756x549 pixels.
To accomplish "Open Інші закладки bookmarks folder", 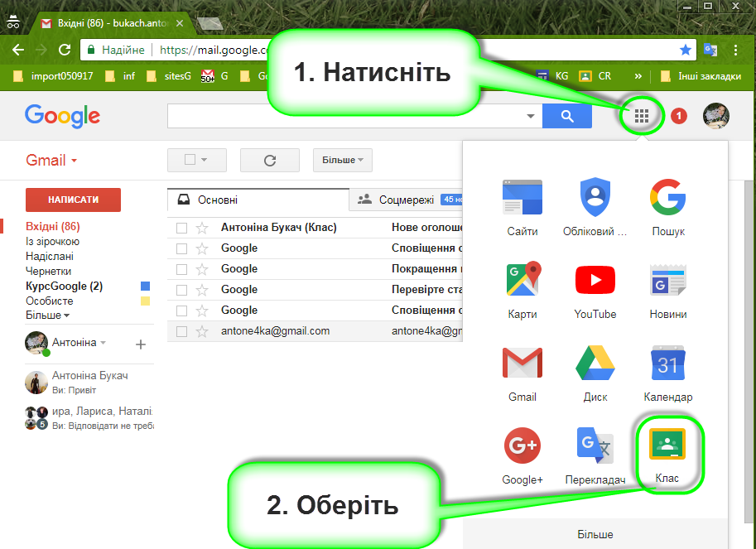I will pyautogui.click(x=700, y=76).
